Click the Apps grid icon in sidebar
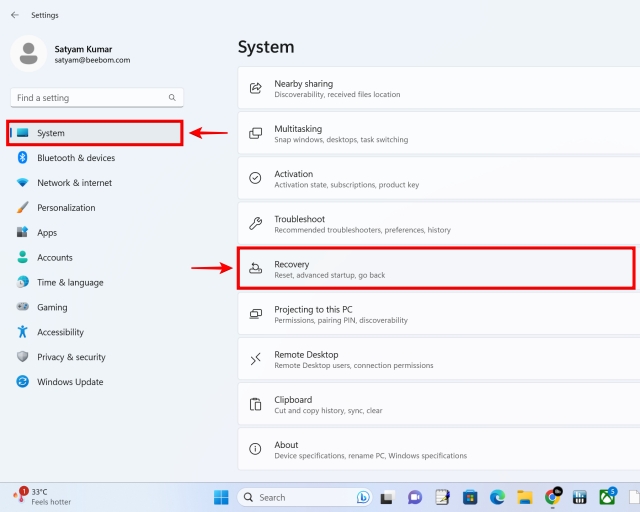Image resolution: width=640 pixels, height=512 pixels. [22, 232]
